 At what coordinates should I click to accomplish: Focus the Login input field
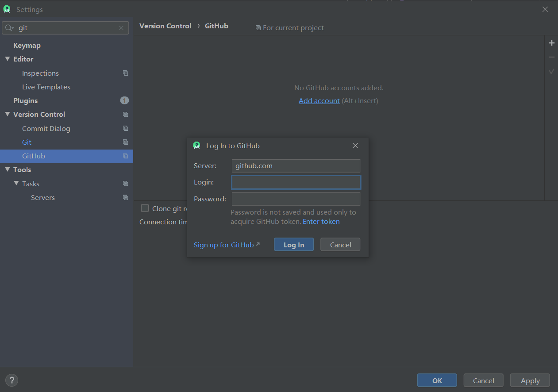coord(296,182)
